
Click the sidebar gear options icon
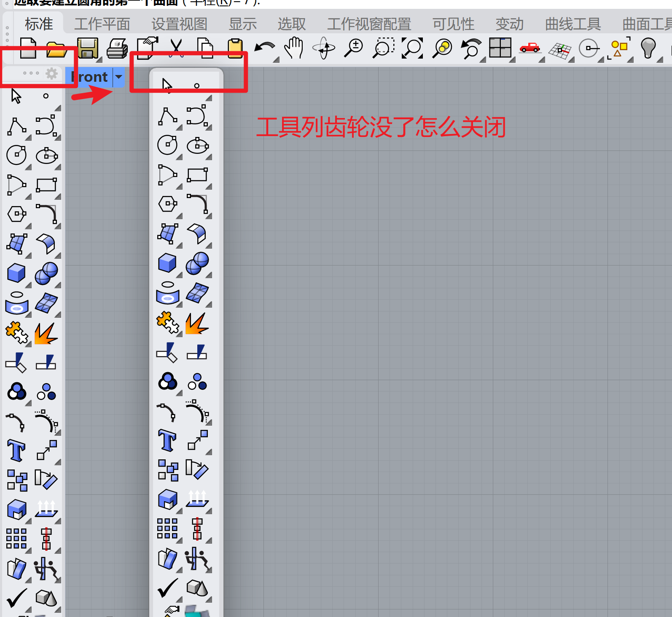click(x=51, y=73)
